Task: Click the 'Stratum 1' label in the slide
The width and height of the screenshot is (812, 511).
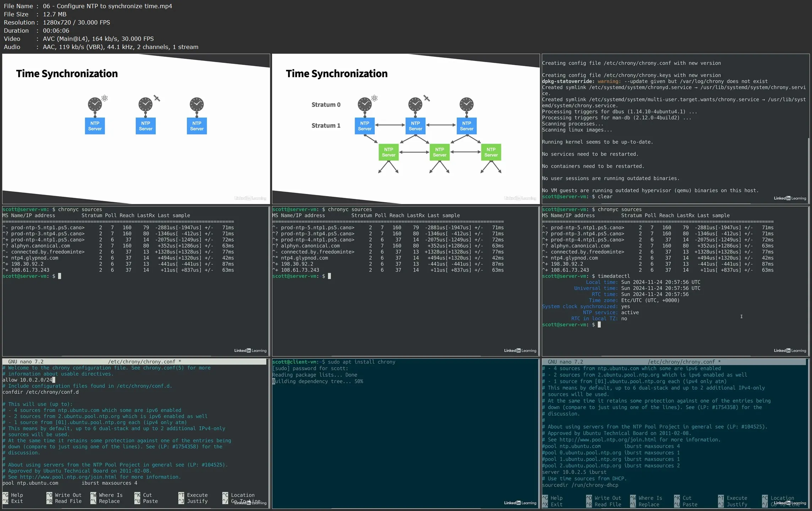Action: coord(326,126)
